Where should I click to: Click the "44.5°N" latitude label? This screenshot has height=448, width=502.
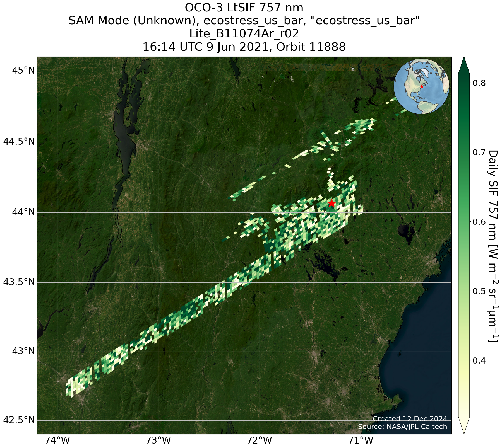(x=19, y=142)
